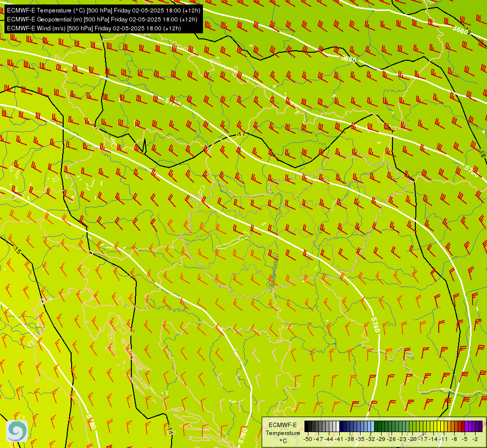Viewport: 487px width, 448px height.
Task: Click the -47 tick label in legend
Action: tap(318, 439)
